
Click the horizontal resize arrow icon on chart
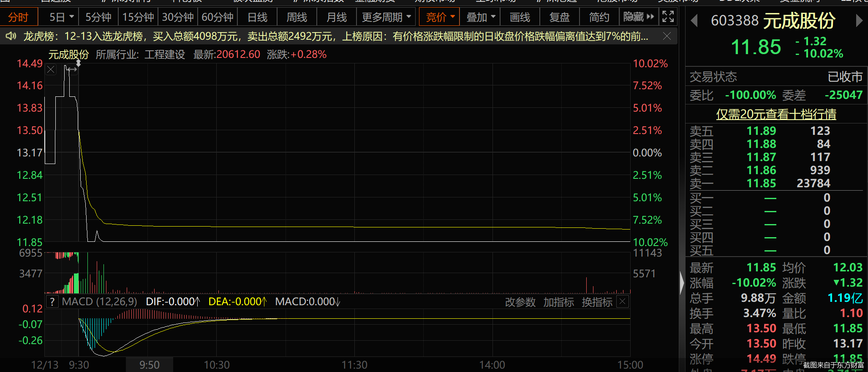click(72, 69)
